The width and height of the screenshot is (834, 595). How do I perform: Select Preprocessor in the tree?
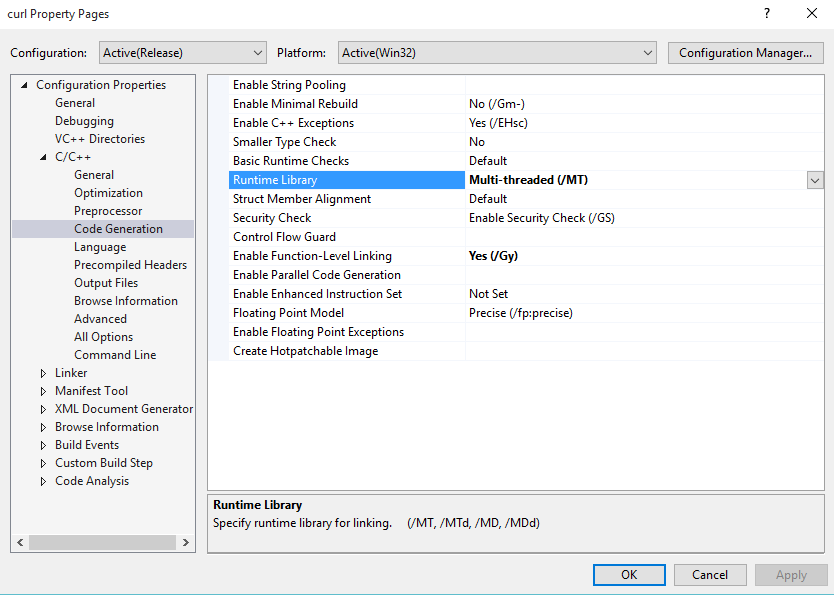click(x=108, y=211)
